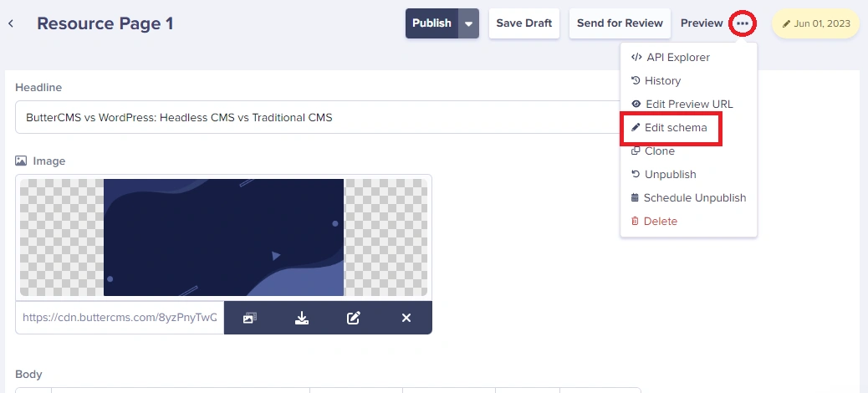Click the Publish button

pos(431,23)
